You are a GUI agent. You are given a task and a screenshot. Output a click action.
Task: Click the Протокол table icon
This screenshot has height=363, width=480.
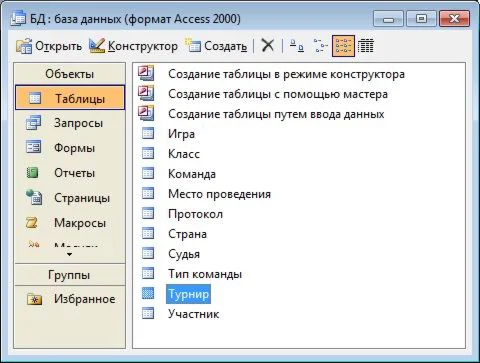click(x=148, y=213)
